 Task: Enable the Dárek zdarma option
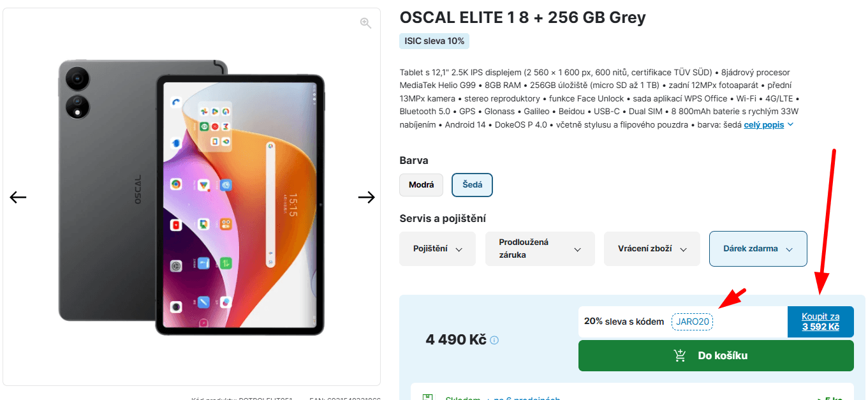pos(758,249)
